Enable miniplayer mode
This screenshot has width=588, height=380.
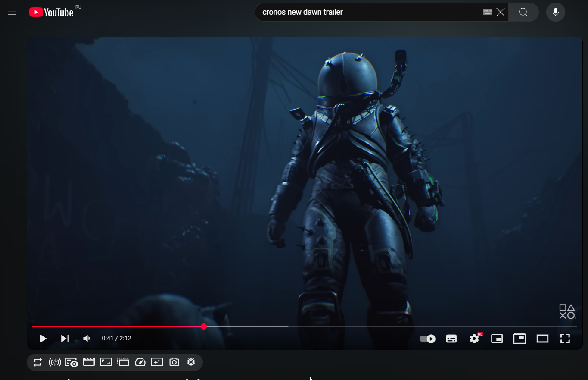click(x=497, y=339)
